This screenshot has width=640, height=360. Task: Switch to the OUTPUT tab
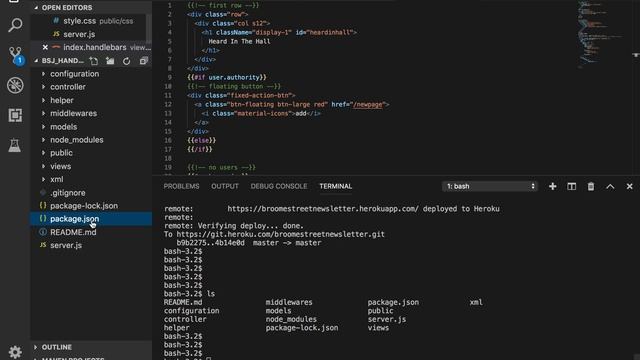(x=225, y=186)
